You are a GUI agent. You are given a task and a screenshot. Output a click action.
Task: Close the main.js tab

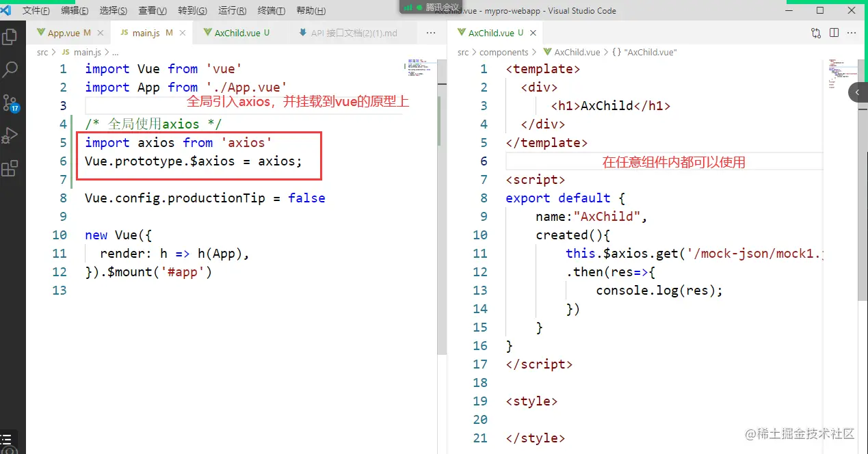(183, 33)
